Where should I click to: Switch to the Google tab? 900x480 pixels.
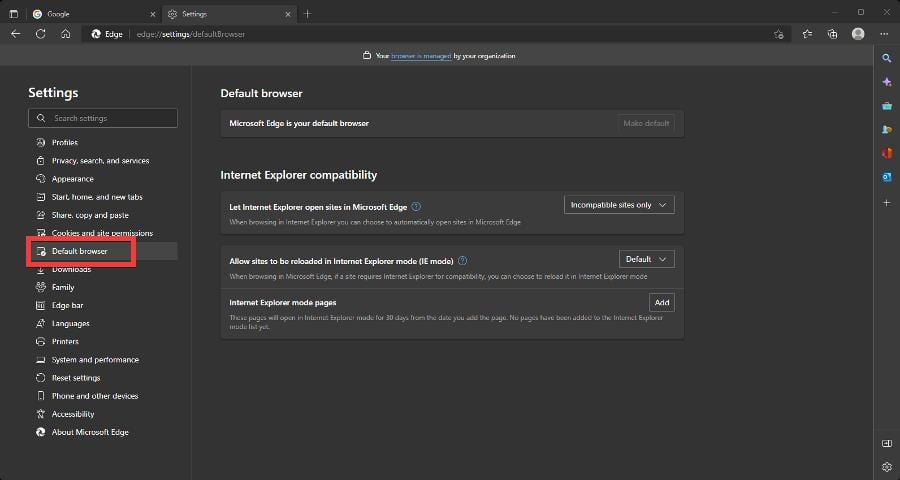coord(94,14)
